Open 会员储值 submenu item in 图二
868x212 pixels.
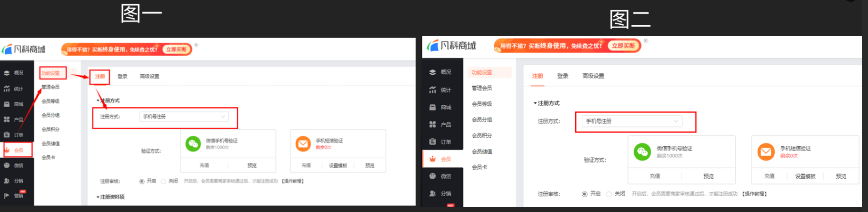coord(482,152)
